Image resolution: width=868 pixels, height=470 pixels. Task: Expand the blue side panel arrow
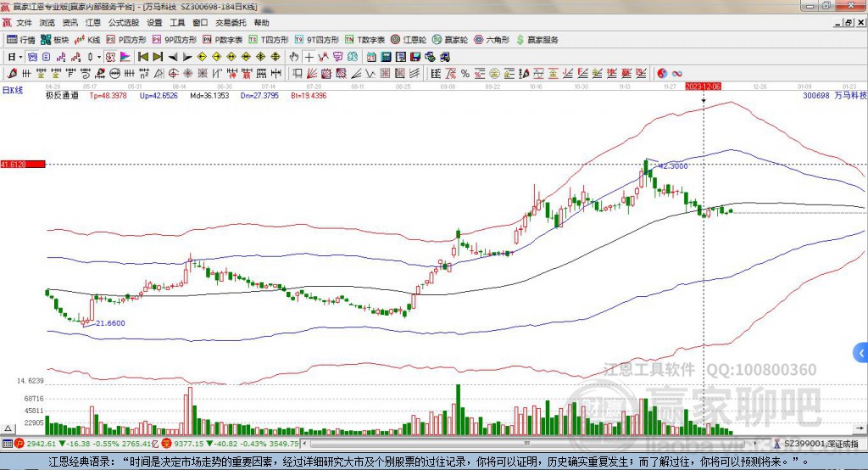point(861,353)
